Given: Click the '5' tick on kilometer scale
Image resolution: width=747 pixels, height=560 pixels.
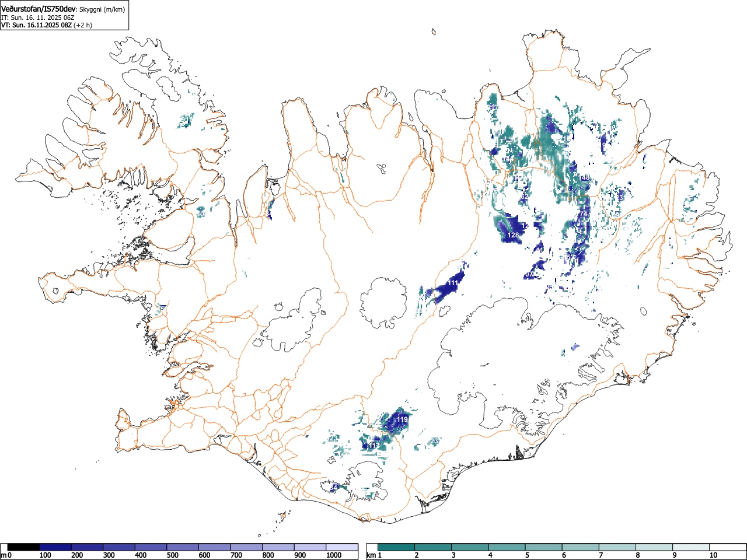Looking at the screenshot, I should tap(527, 555).
